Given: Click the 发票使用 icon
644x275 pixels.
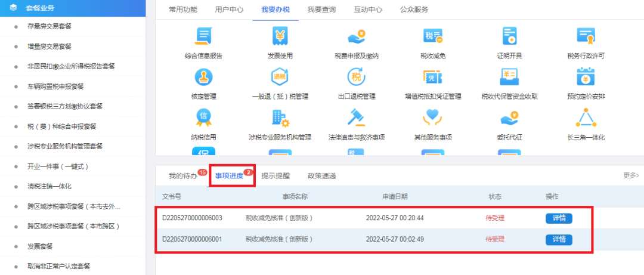Looking at the screenshot, I should [280, 37].
